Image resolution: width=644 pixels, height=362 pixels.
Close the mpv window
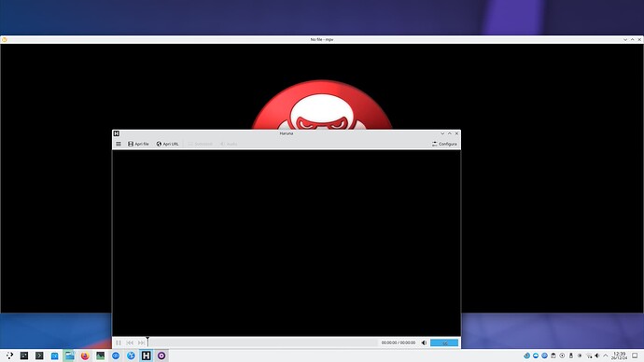(x=639, y=40)
